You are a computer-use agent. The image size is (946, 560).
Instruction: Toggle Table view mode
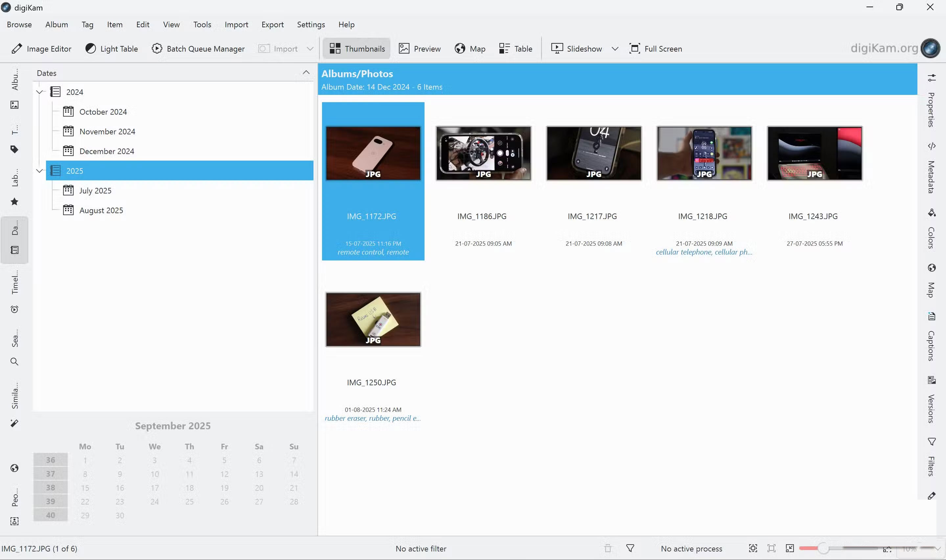pyautogui.click(x=515, y=49)
